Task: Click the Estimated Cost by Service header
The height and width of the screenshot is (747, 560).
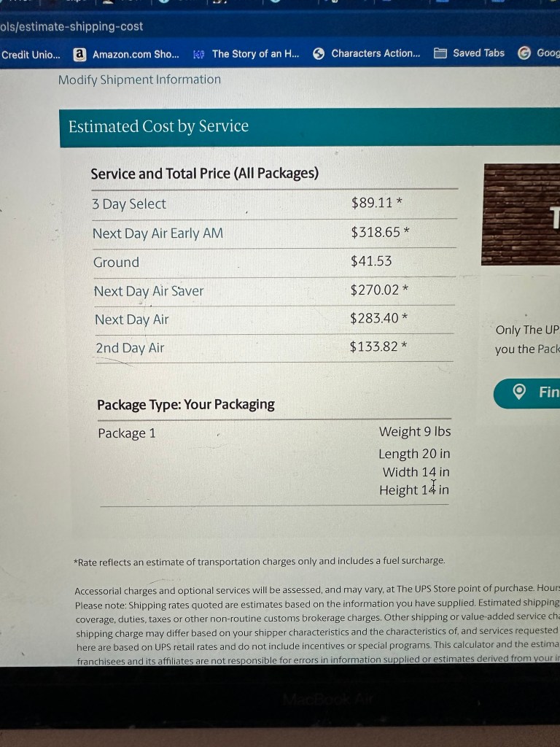Action: pos(158,127)
